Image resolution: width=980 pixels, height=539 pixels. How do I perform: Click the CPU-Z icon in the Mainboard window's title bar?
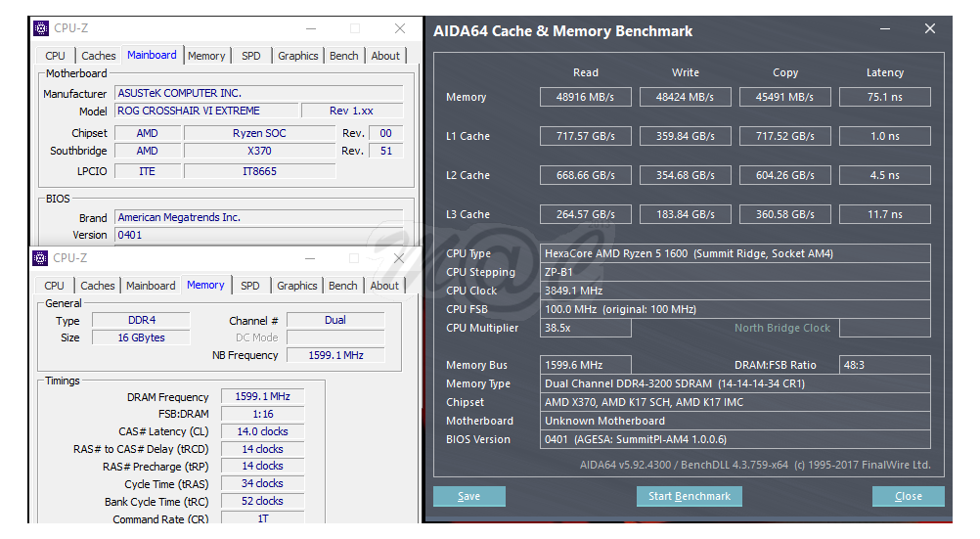tap(41, 28)
